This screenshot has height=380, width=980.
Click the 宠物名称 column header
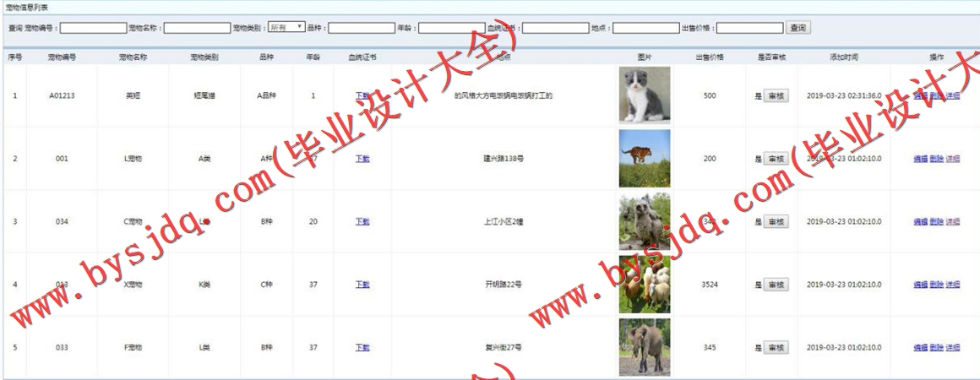[133, 57]
